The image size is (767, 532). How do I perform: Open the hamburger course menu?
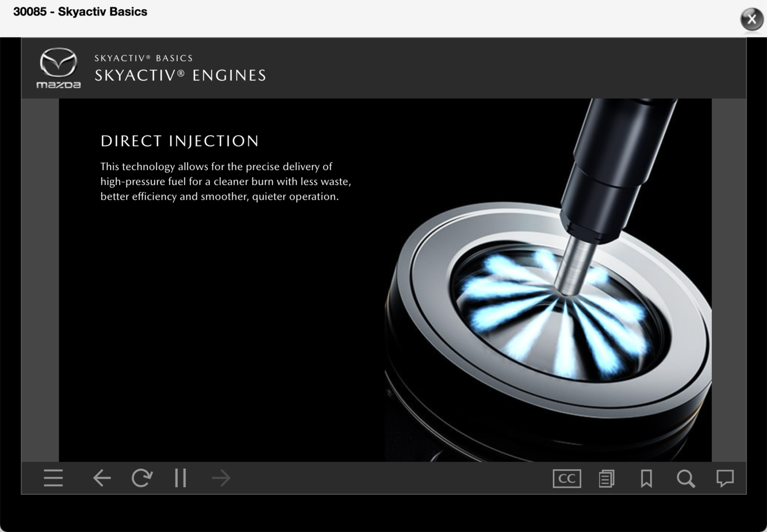53,478
